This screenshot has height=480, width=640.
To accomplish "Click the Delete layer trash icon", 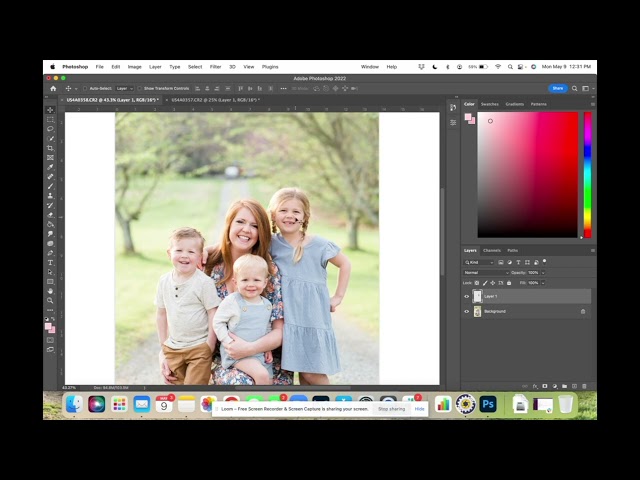I will coord(584,386).
